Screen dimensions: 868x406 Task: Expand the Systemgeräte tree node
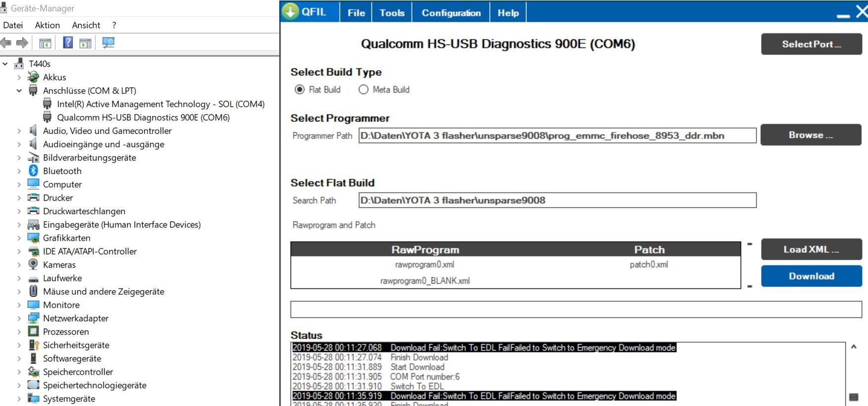pyautogui.click(x=19, y=398)
